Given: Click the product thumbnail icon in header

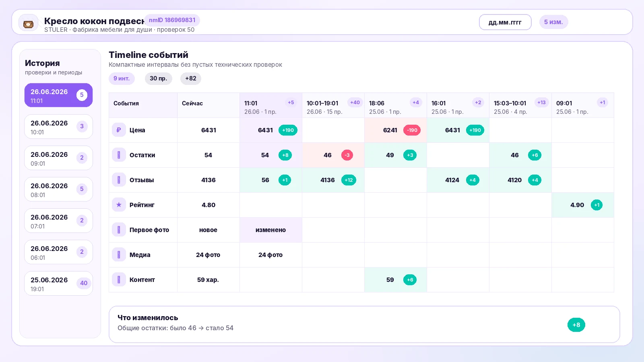Looking at the screenshot, I should click(28, 24).
